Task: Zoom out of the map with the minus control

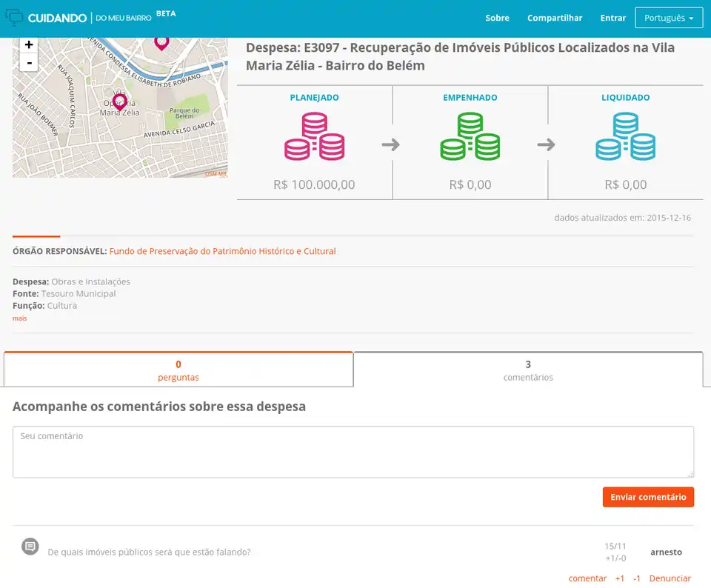Action: [28, 62]
